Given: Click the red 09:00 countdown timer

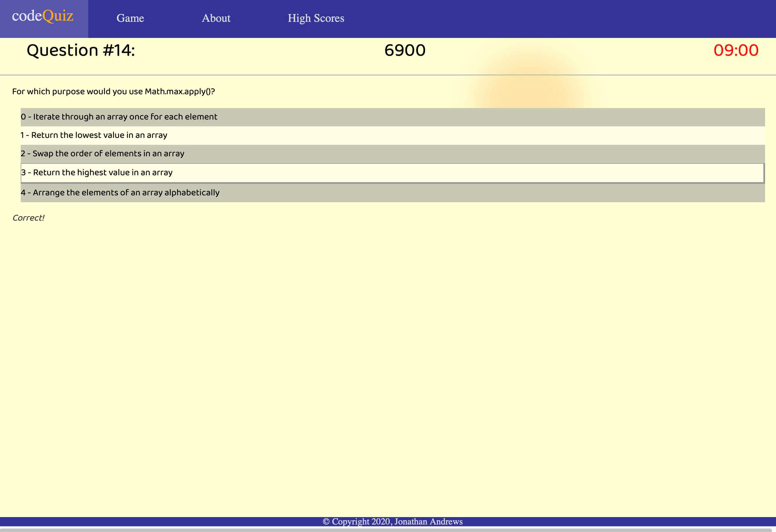Looking at the screenshot, I should [x=736, y=51].
